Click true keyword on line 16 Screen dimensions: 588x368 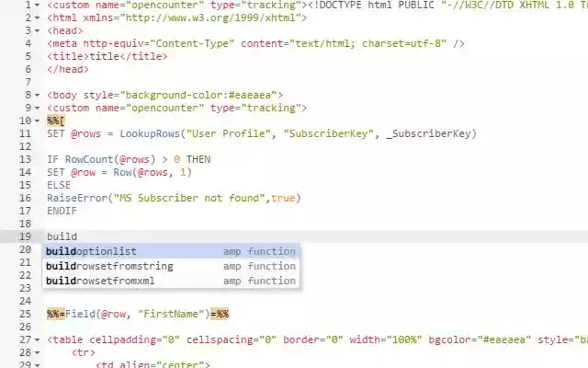[x=283, y=198]
